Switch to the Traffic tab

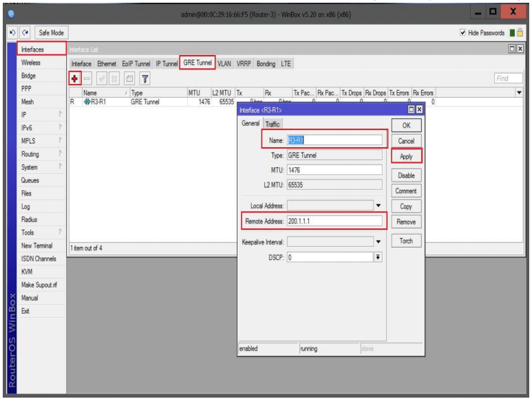pos(273,125)
